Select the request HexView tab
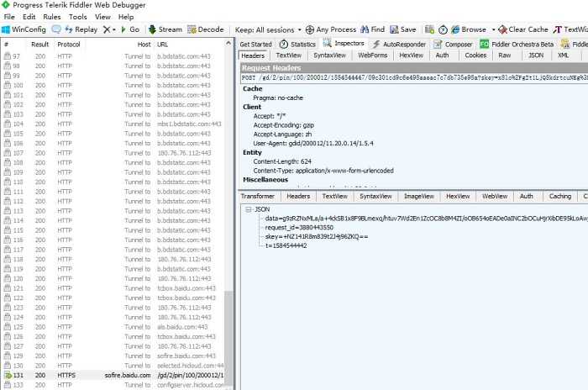588x390 pixels. (412, 55)
